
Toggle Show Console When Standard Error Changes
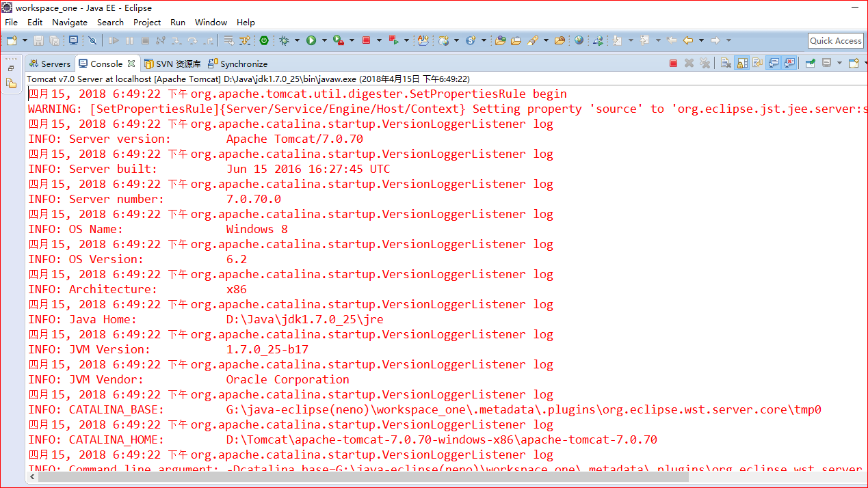pyautogui.click(x=790, y=63)
